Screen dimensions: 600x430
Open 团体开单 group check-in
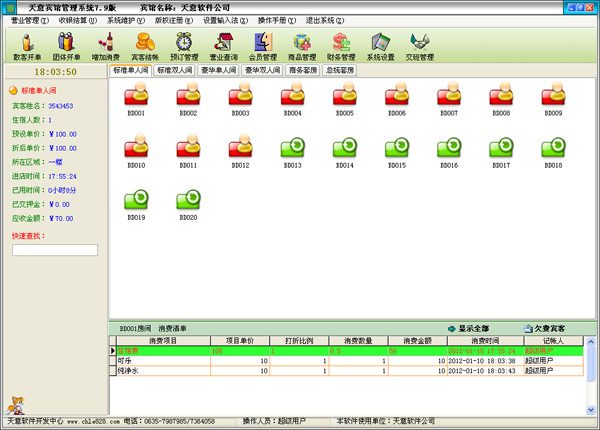coord(62,46)
